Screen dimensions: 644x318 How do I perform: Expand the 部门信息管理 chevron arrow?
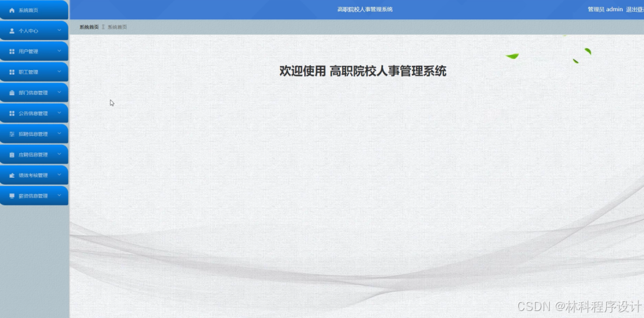click(x=59, y=92)
